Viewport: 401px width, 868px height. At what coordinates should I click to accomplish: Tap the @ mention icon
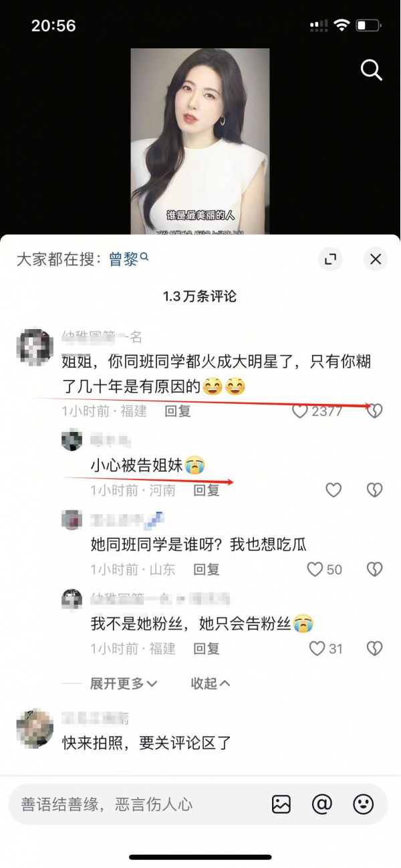(322, 804)
